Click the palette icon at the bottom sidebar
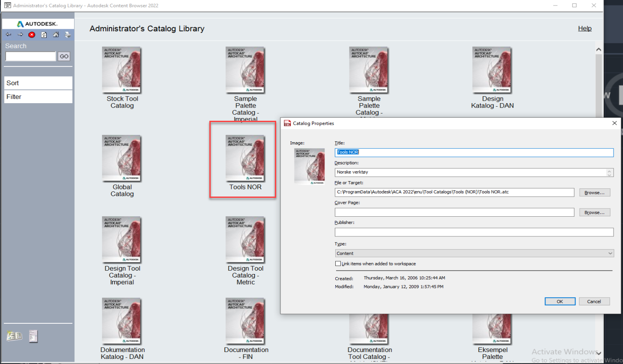Screen dimensions: 623x364 click(x=33, y=336)
